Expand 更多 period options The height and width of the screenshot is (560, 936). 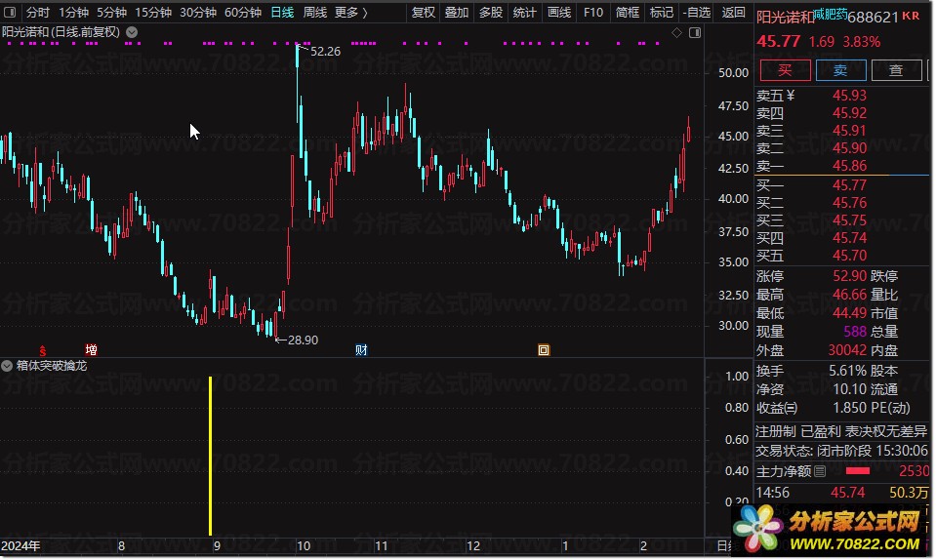(350, 12)
